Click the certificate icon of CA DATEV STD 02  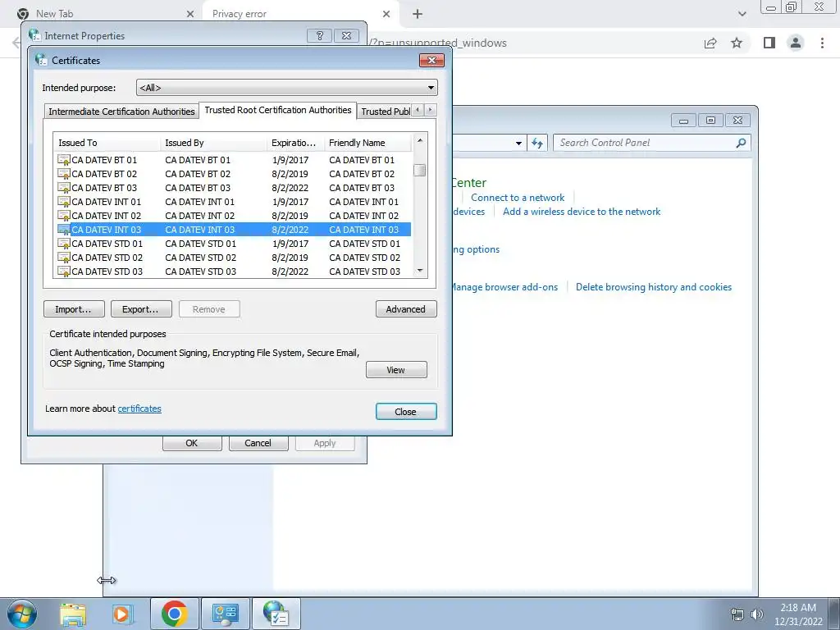tap(64, 257)
